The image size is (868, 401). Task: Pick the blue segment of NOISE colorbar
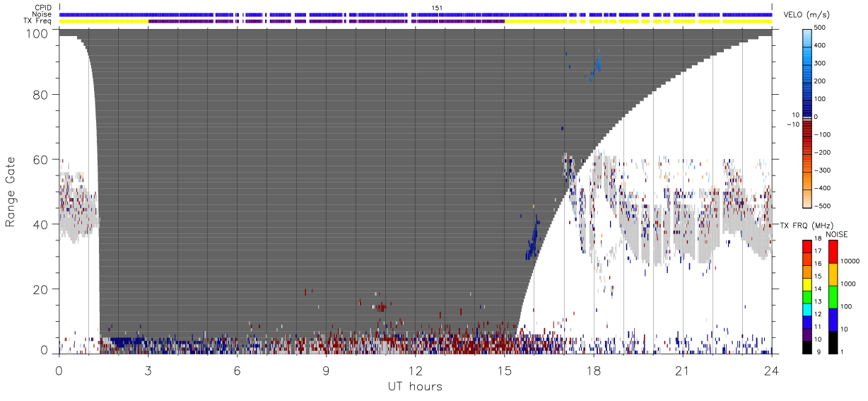[832, 320]
